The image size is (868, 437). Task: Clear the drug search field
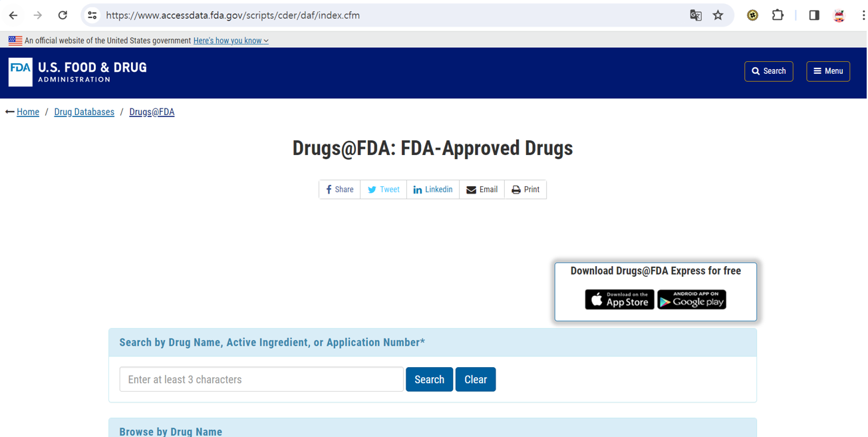pyautogui.click(x=476, y=379)
